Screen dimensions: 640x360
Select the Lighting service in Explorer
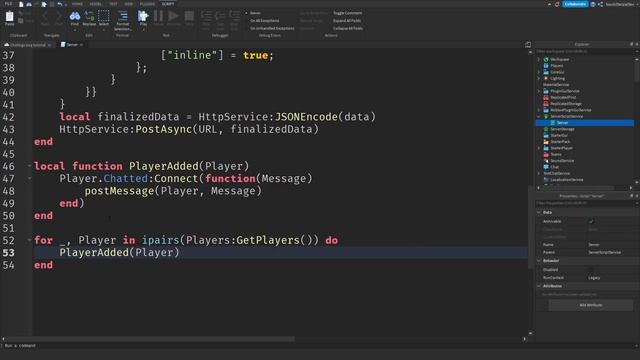[557, 78]
